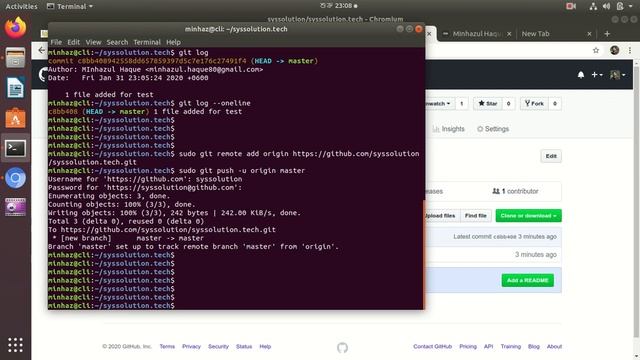Screen dimensions: 640x360
Task: Close the New Tab browser tab
Action: coord(589,34)
